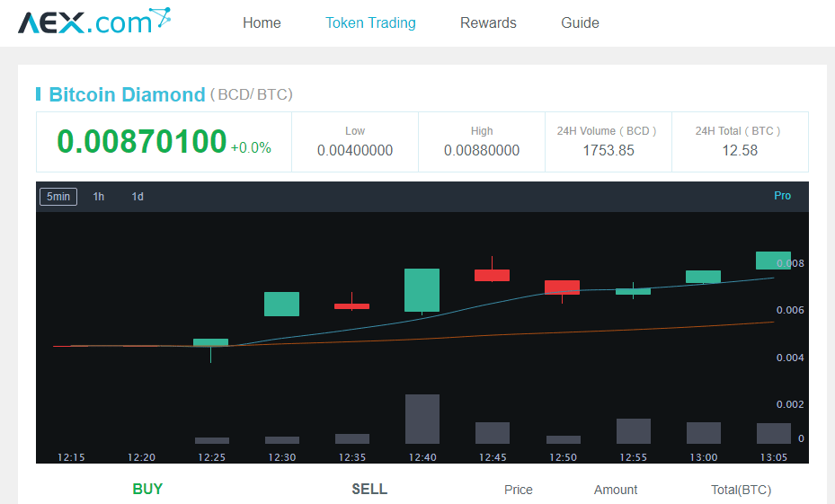
Task: Click the Price column header
Action: [518, 490]
